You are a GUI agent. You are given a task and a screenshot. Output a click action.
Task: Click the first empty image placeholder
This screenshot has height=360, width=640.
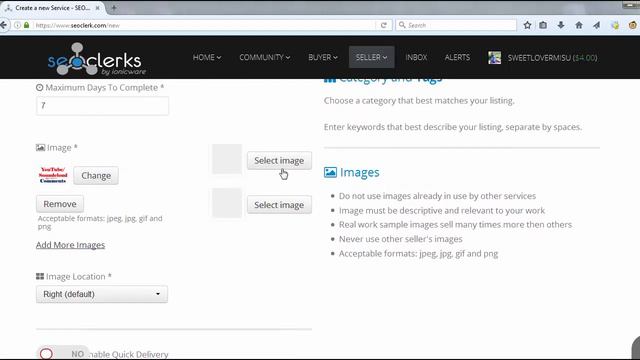227,159
